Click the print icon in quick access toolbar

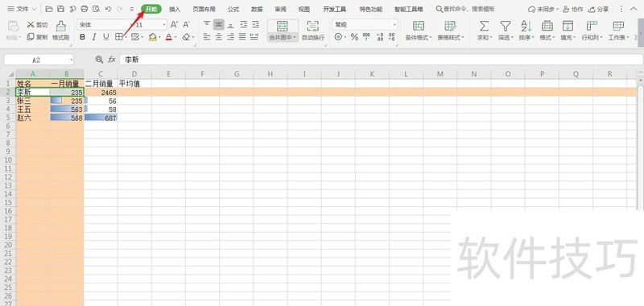[85, 9]
